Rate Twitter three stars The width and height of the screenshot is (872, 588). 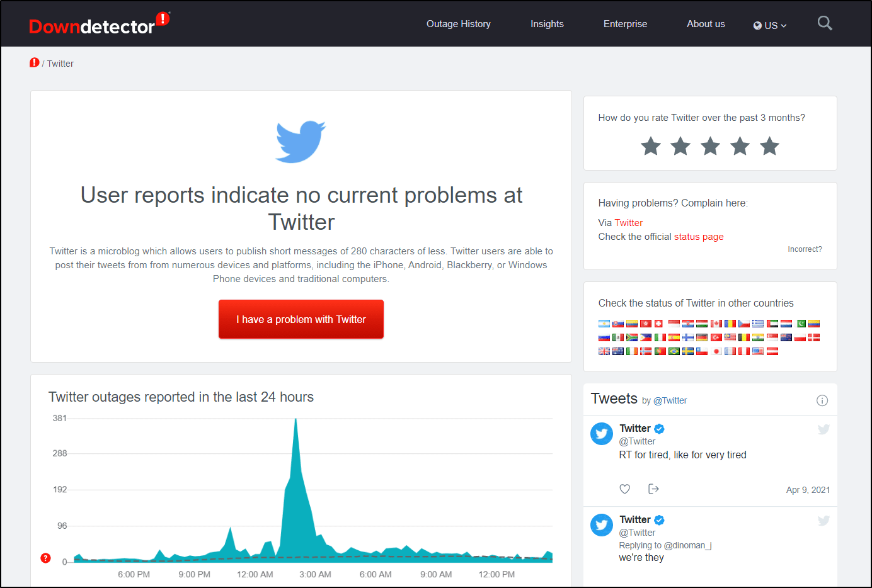point(710,146)
